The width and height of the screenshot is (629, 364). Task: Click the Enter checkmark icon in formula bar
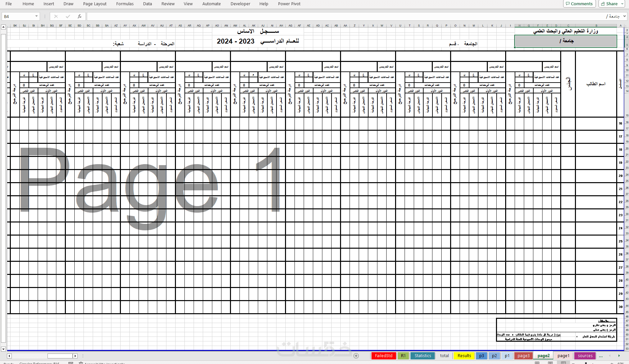pos(68,16)
